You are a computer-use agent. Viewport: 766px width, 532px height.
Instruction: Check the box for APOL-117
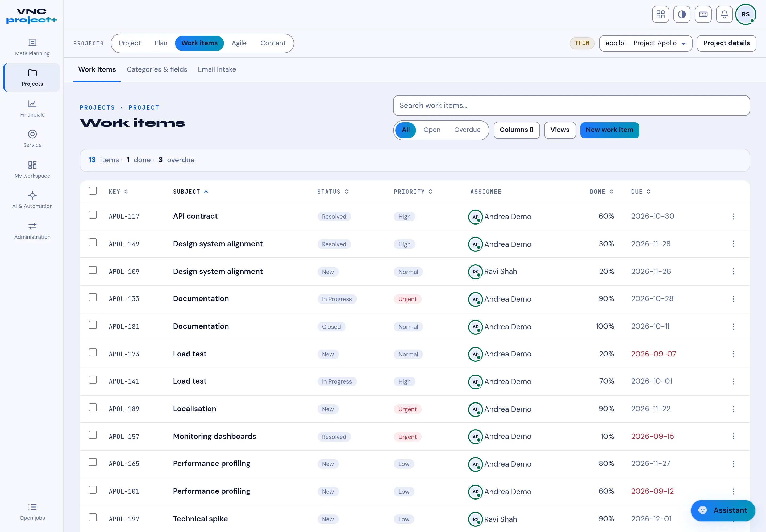(93, 215)
